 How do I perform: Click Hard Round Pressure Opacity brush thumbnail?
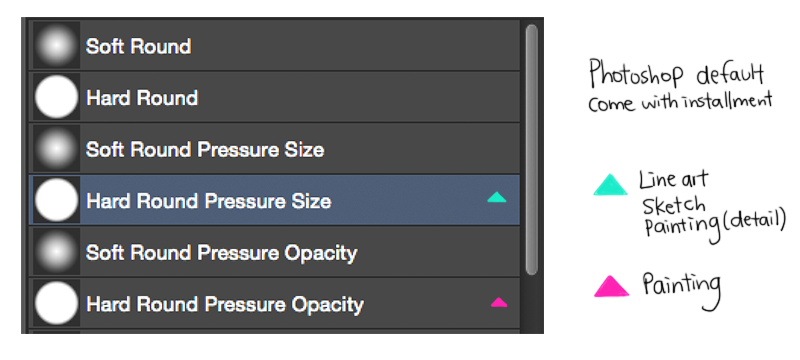[x=57, y=303]
